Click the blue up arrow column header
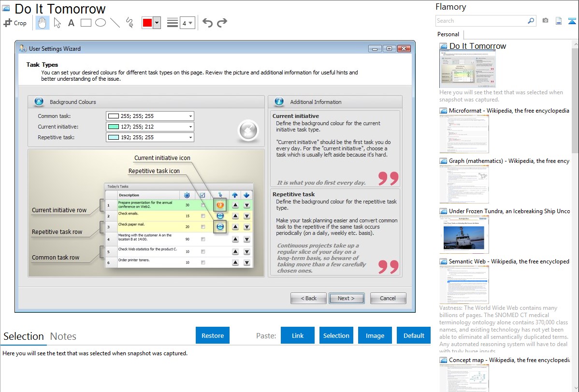 (x=235, y=195)
